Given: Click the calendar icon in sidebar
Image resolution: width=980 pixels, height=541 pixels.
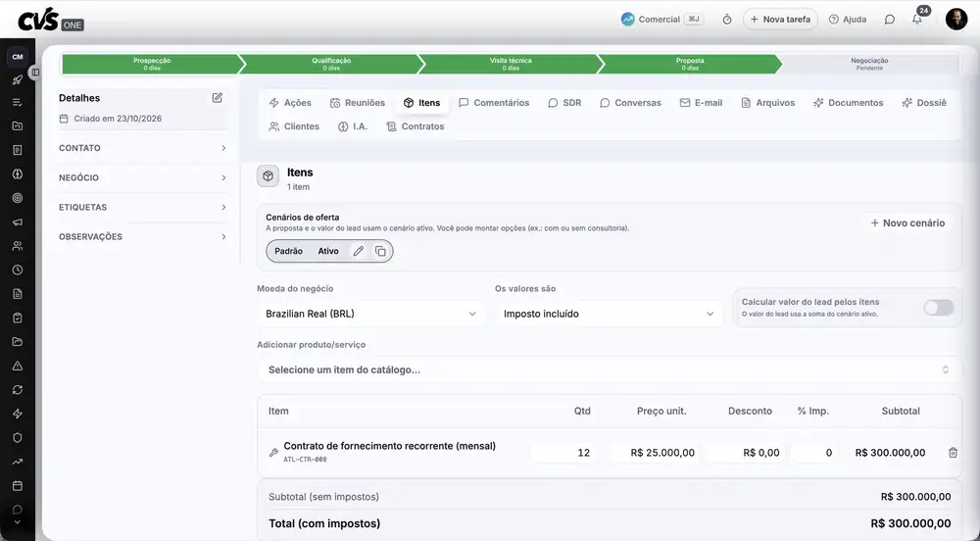Looking at the screenshot, I should tap(18, 485).
